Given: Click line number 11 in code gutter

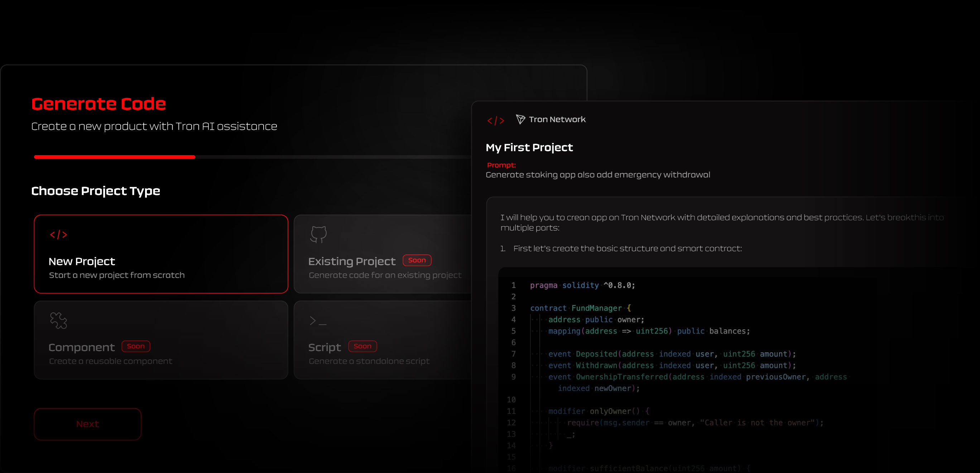Looking at the screenshot, I should click(511, 411).
